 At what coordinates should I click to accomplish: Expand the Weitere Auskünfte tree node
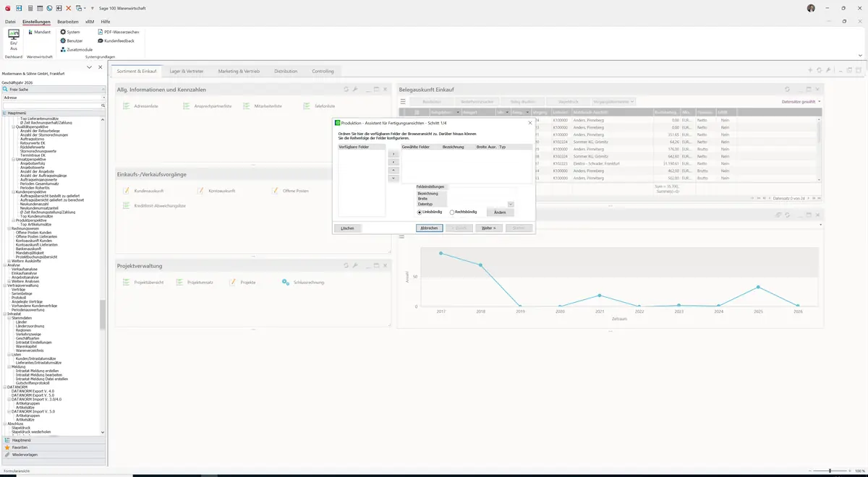(x=9, y=261)
